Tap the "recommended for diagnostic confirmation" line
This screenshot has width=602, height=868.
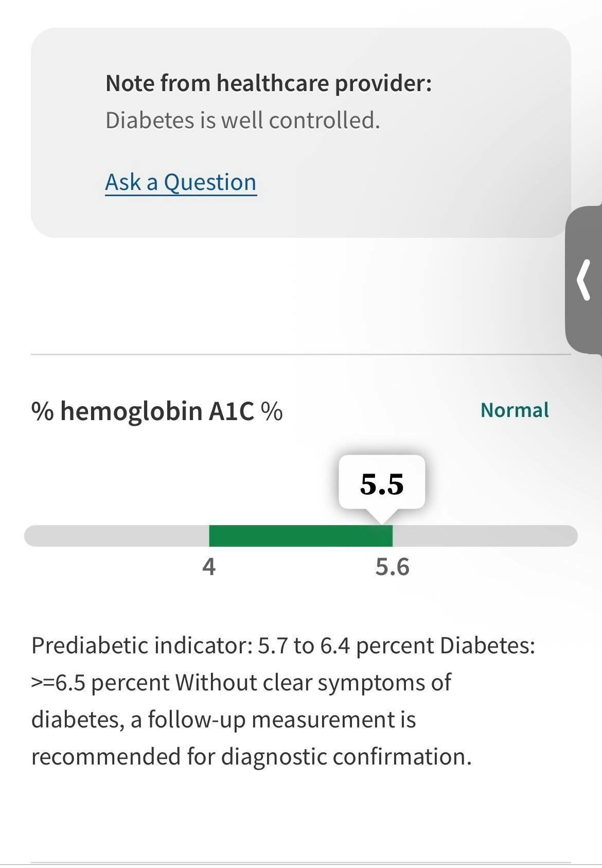click(251, 757)
